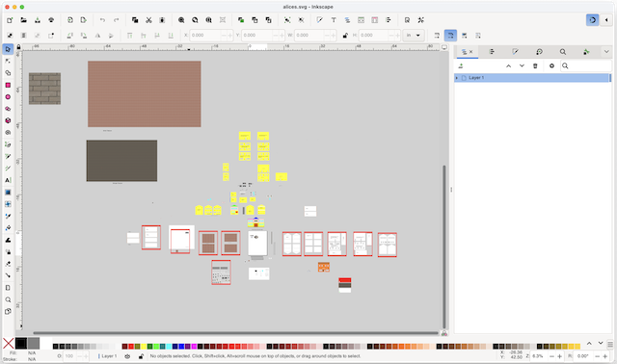Toggle layer lock in status bar
The width and height of the screenshot is (617, 364).
coord(141,356)
